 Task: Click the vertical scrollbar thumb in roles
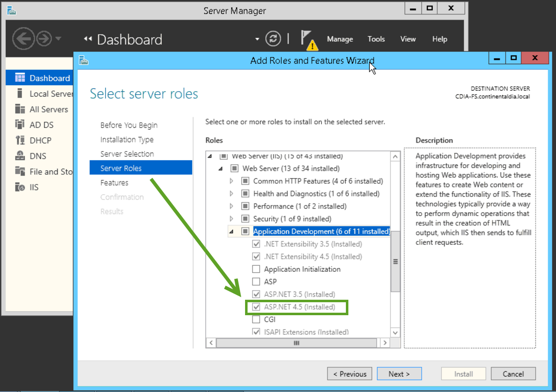coord(395,261)
